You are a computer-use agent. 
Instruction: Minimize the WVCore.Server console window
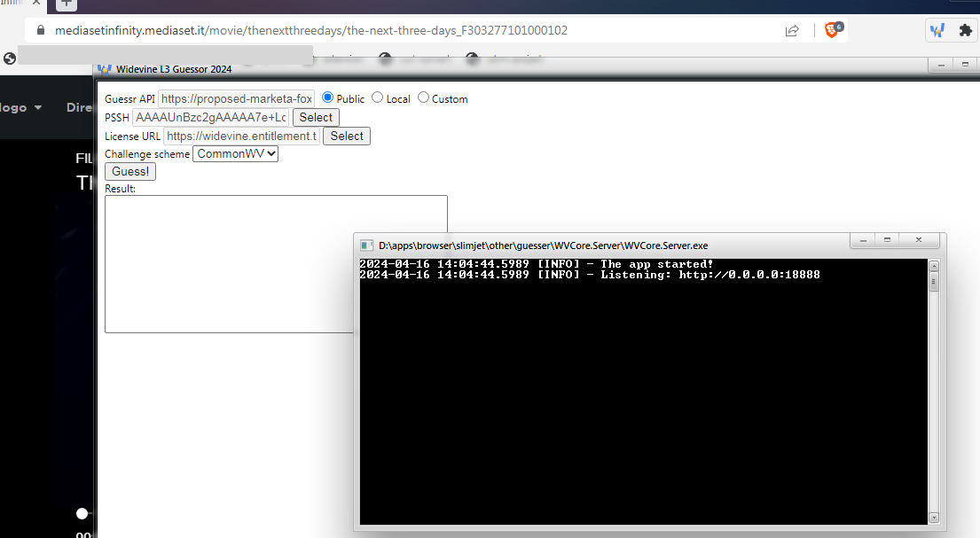pos(863,240)
